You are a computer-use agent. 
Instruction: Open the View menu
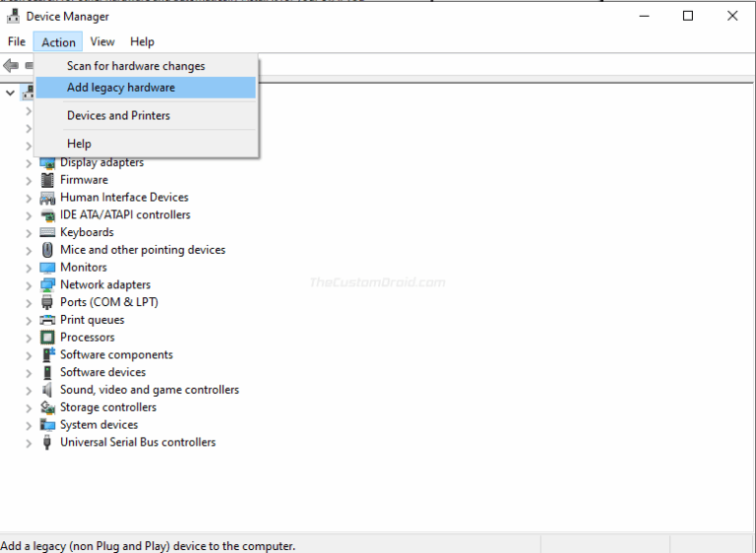coord(102,41)
